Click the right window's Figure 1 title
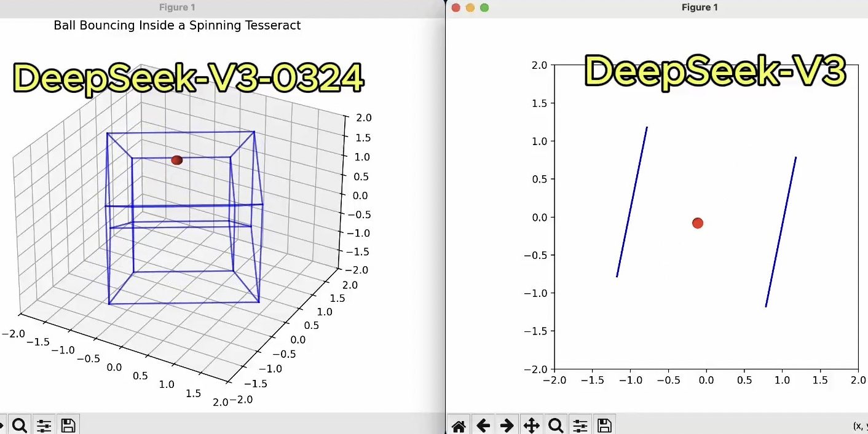Image resolution: width=868 pixels, height=434 pixels. [700, 8]
